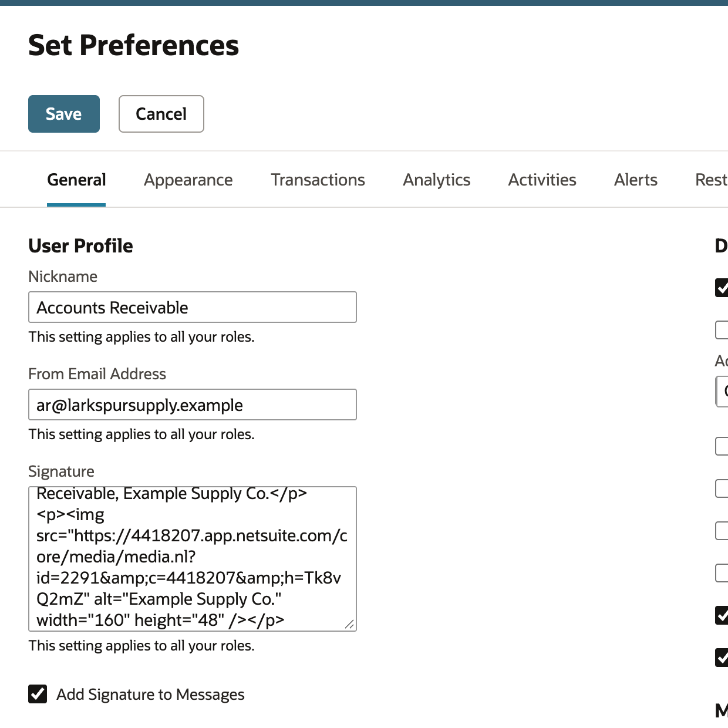Screen dimensions: 728x728
Task: Click helper text below From Email Address
Action: pos(141,434)
